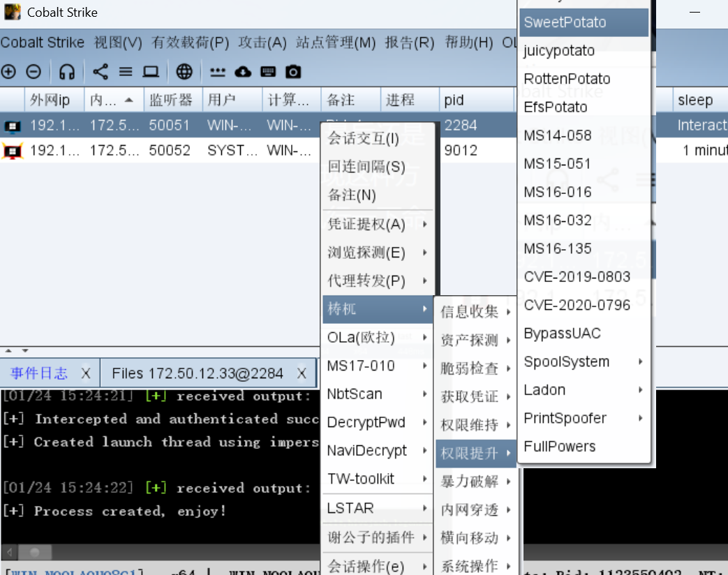Expand the DecryptPwd submenu
The image size is (728, 575).
tap(378, 422)
